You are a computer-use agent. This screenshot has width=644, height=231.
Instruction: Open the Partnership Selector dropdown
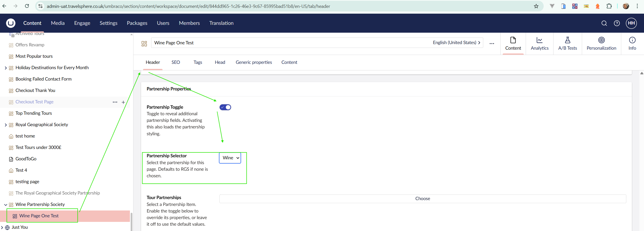(230, 158)
